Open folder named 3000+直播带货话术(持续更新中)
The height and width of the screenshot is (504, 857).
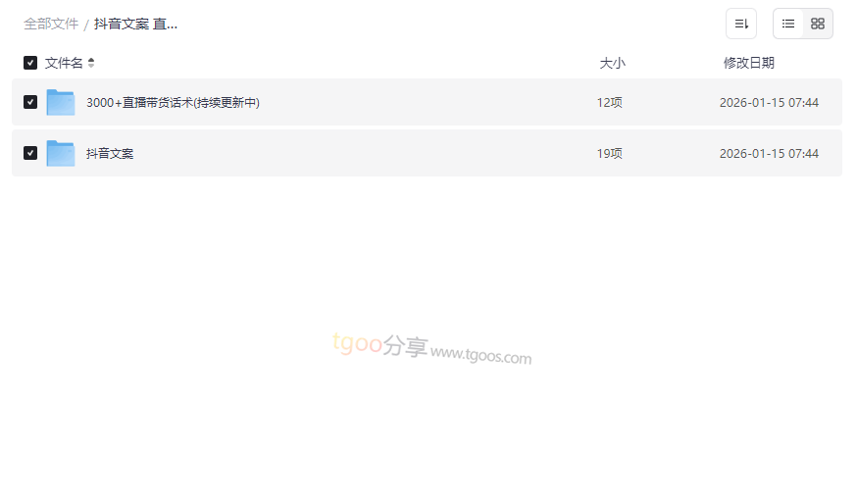[x=173, y=103]
